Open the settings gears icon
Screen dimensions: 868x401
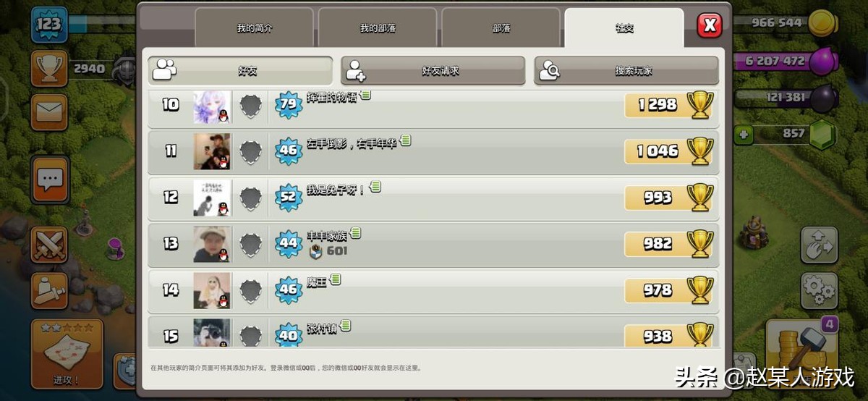tap(819, 291)
